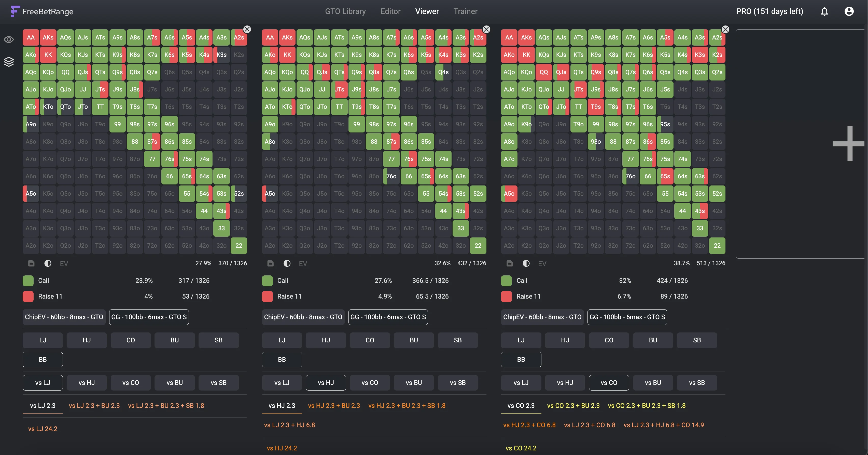868x455 pixels.
Task: Click the notes document icon under first grid
Action: click(31, 263)
